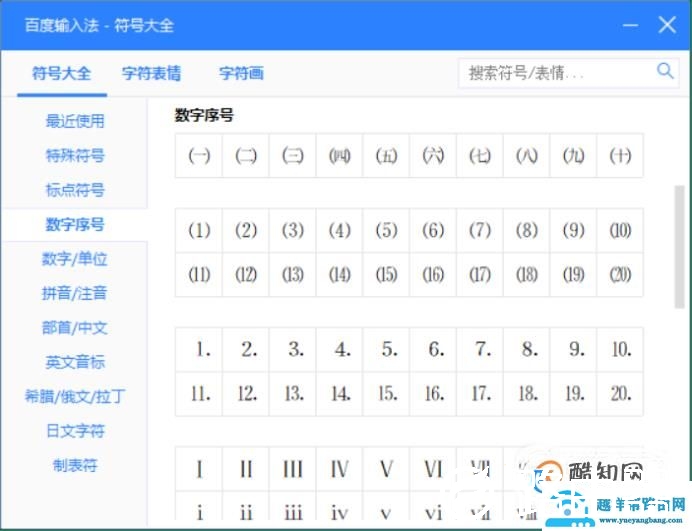Select the 英文音标 category
This screenshot has height=531, width=692.
pos(75,362)
